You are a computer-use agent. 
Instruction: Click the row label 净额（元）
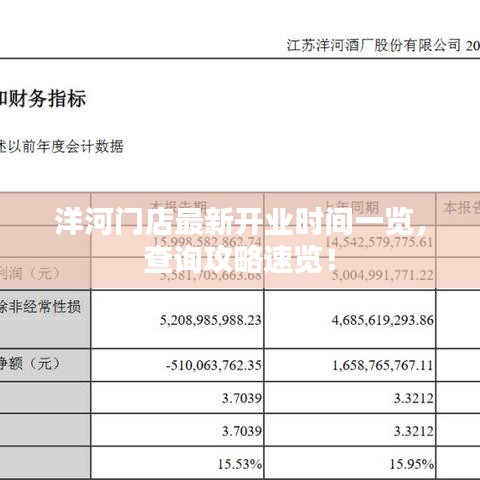(30, 364)
